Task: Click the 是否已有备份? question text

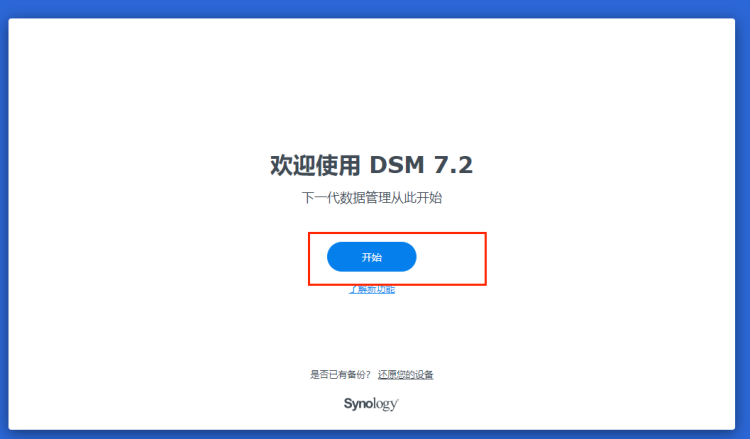Action: click(340, 374)
